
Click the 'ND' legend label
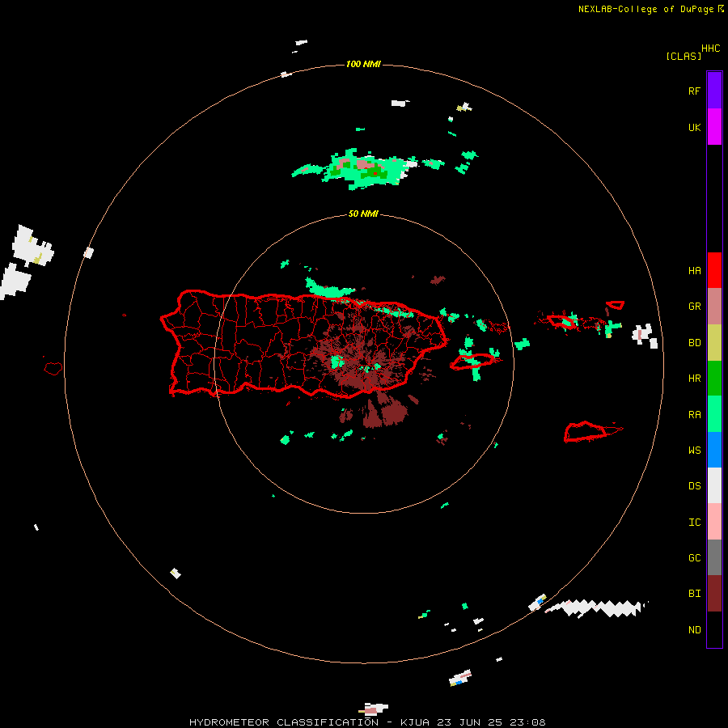point(694,629)
